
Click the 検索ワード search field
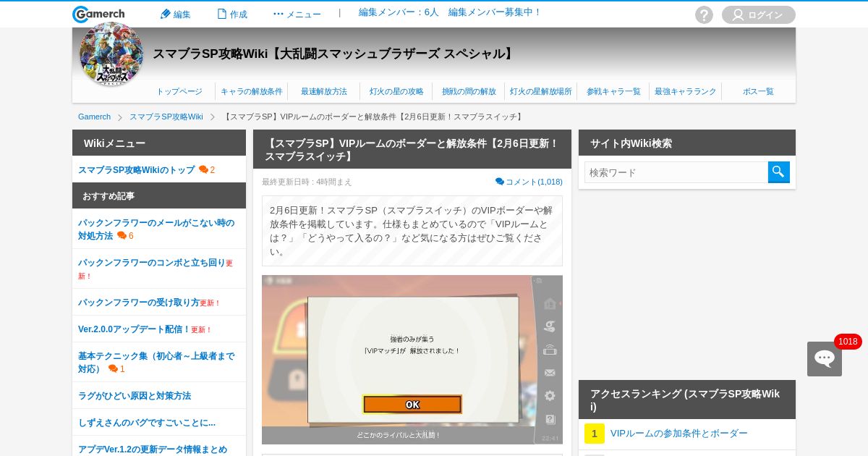click(676, 172)
